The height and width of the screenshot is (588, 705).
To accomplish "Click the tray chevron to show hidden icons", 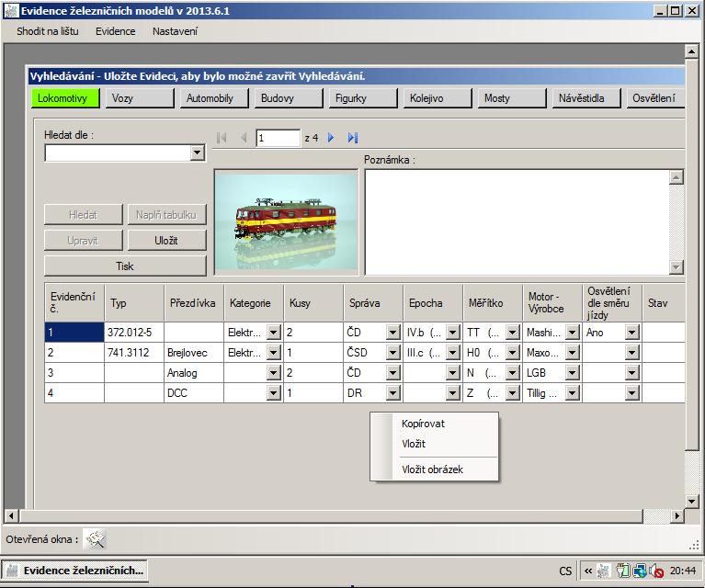I will click(588, 571).
